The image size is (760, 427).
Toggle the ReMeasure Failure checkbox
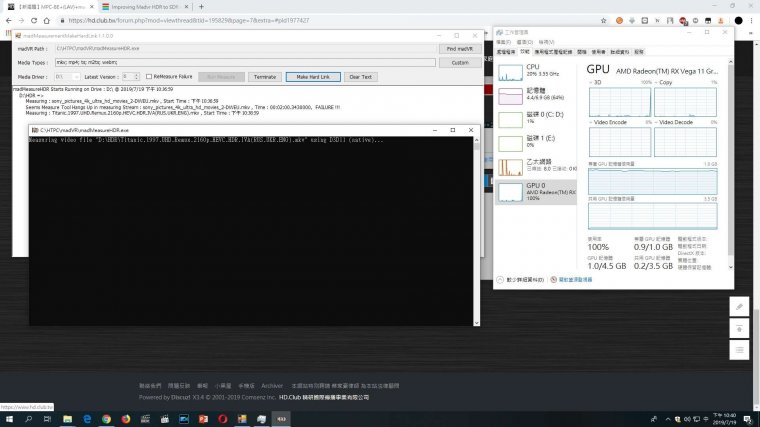tap(150, 76)
